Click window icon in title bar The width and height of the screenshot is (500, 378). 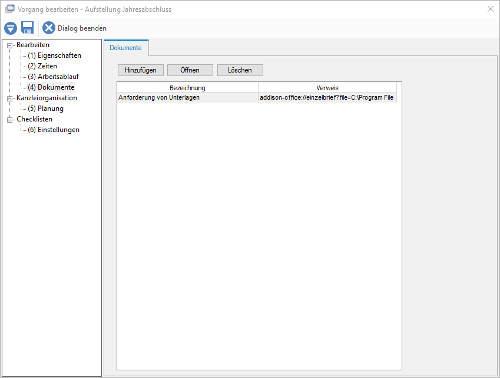coord(10,9)
